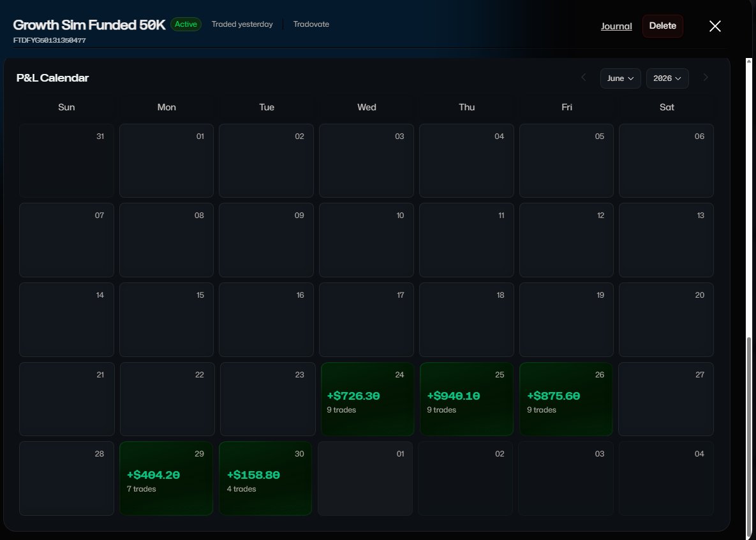This screenshot has height=540, width=756.
Task: Open the June month dropdown
Action: [621, 78]
